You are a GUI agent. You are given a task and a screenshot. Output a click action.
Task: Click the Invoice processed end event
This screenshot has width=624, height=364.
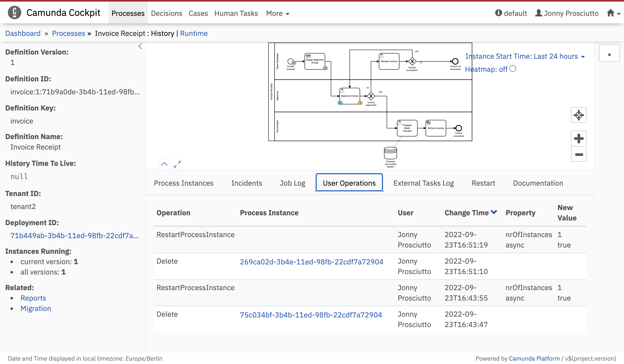coord(459,128)
